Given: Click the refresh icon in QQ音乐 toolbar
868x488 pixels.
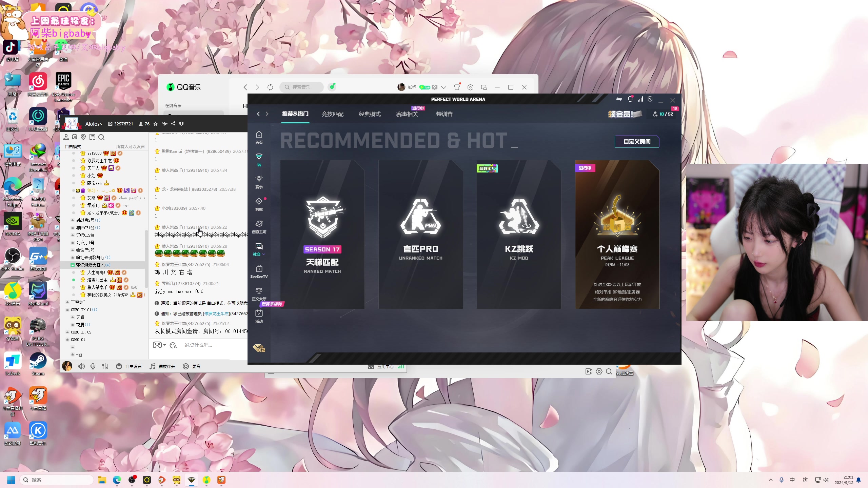Looking at the screenshot, I should tap(270, 87).
